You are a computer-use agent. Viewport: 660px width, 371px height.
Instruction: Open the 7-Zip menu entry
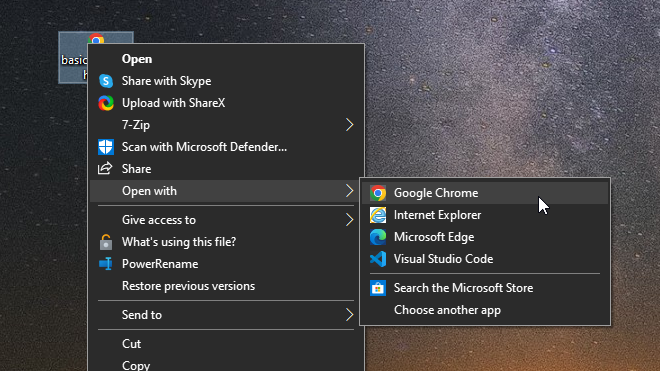[x=226, y=125]
